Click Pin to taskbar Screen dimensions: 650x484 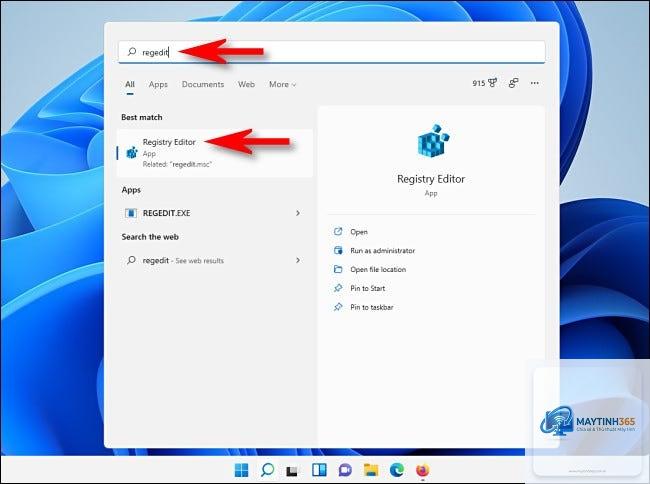coord(371,307)
